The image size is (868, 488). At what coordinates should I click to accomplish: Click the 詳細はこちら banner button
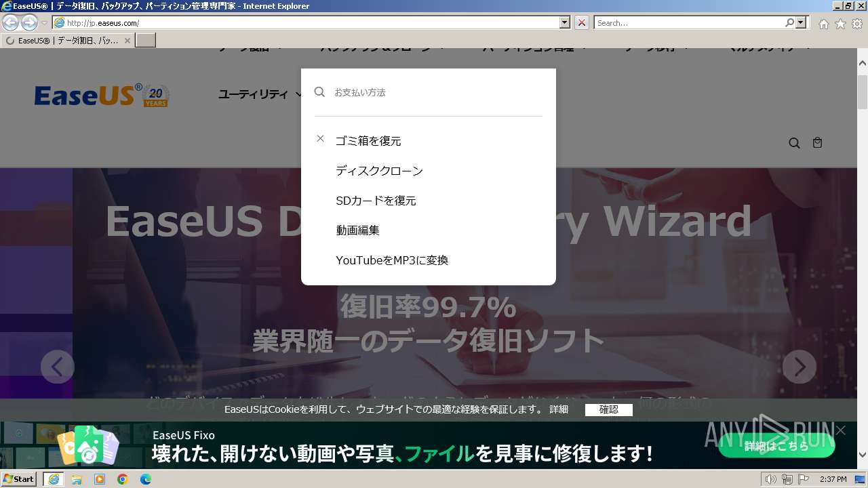point(776,446)
